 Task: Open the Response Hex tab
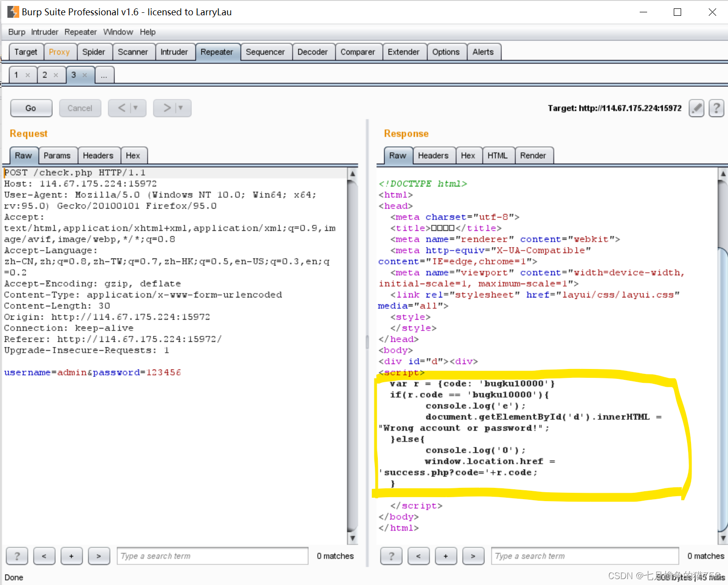click(468, 155)
